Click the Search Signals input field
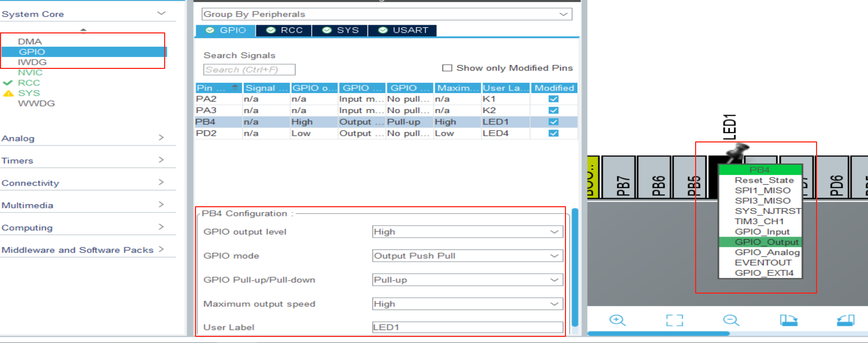Viewport: 868px width, 343px height. (x=249, y=69)
